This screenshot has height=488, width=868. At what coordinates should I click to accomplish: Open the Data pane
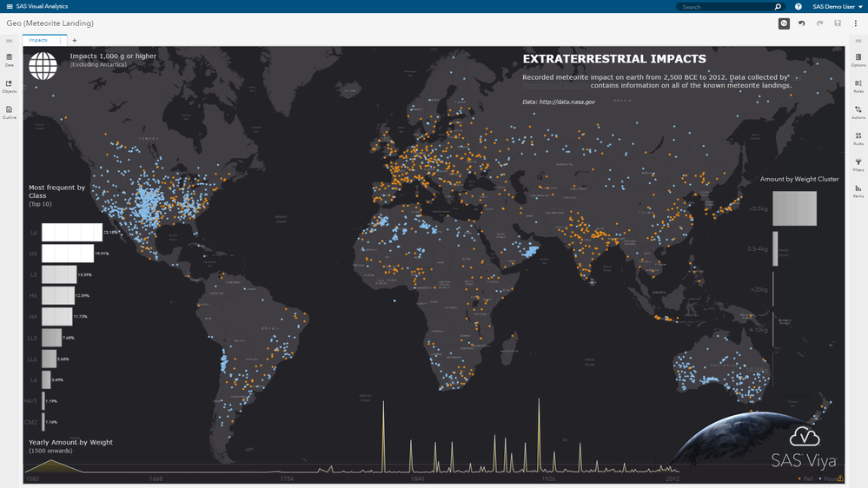click(9, 60)
